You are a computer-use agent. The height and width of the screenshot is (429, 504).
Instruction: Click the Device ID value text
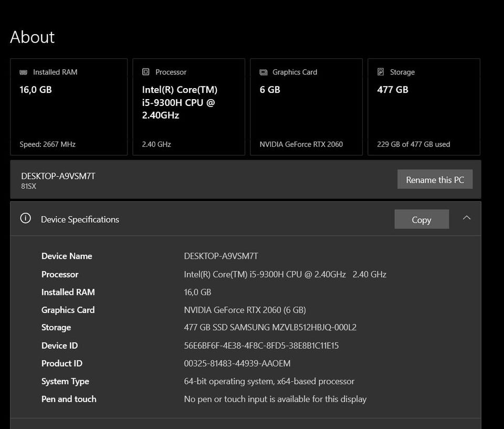(x=261, y=346)
